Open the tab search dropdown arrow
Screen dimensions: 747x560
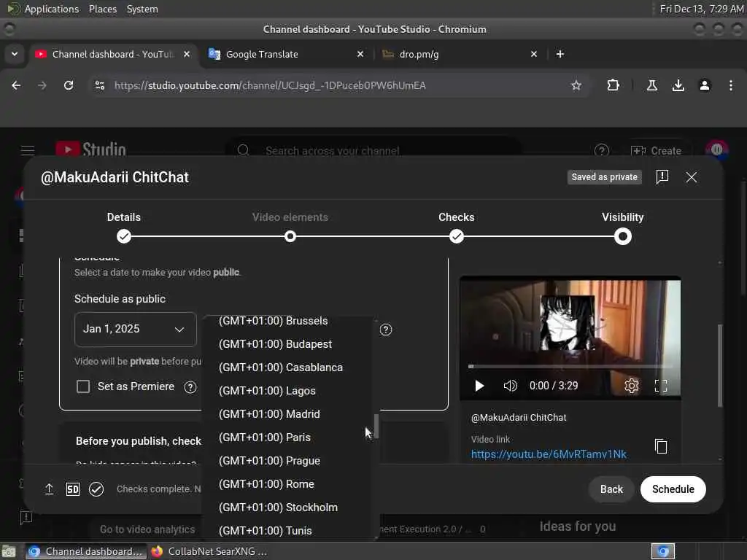click(x=15, y=54)
